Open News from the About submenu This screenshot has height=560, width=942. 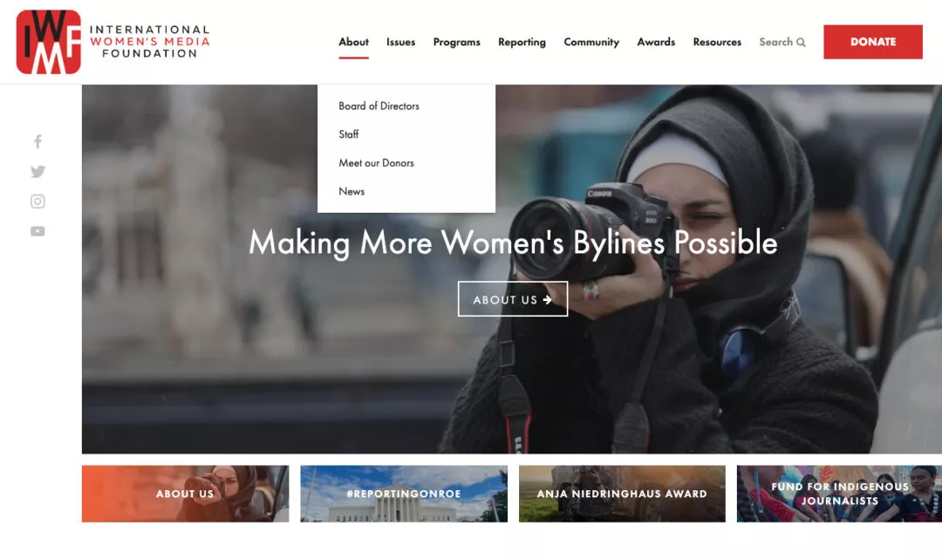click(x=352, y=191)
